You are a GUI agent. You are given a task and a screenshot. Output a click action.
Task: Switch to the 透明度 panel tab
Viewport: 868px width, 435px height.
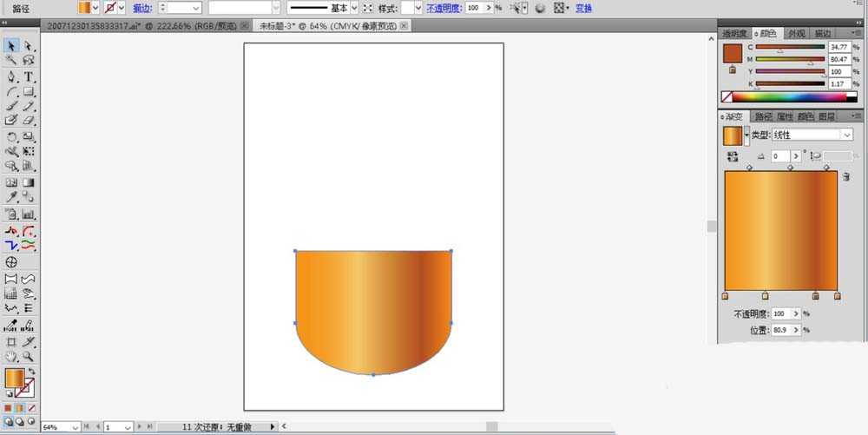click(734, 34)
